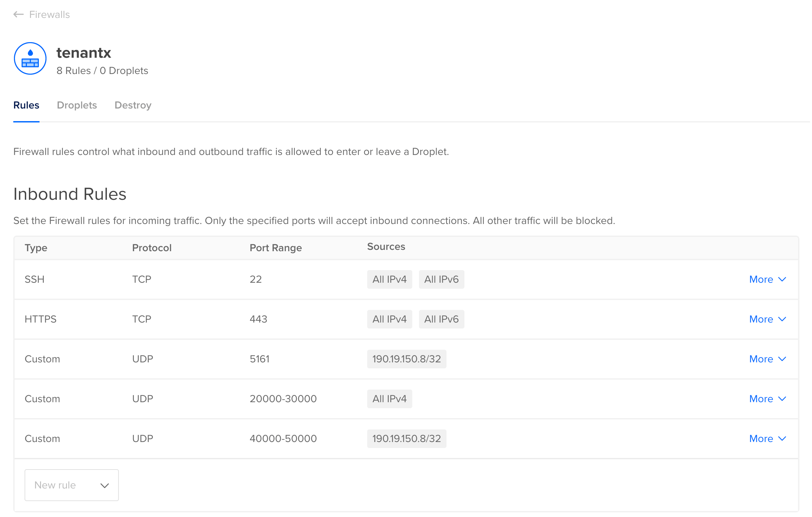The height and width of the screenshot is (517, 812).
Task: Navigate back using the Firewalls link
Action: (x=49, y=14)
